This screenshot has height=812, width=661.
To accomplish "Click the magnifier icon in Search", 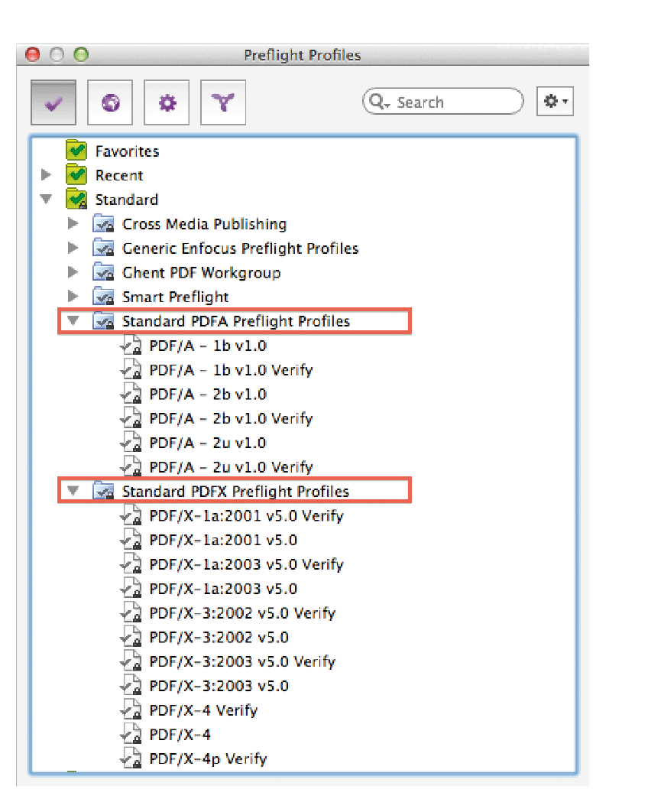I will point(377,101).
